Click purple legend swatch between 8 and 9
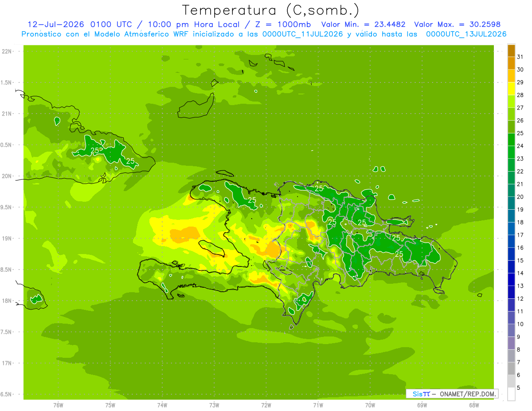The width and height of the screenshot is (532, 411). pos(511,343)
